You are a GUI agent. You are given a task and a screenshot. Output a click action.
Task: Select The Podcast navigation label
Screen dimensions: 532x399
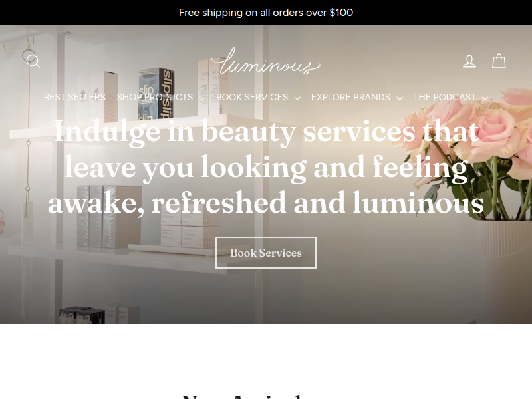tap(444, 97)
